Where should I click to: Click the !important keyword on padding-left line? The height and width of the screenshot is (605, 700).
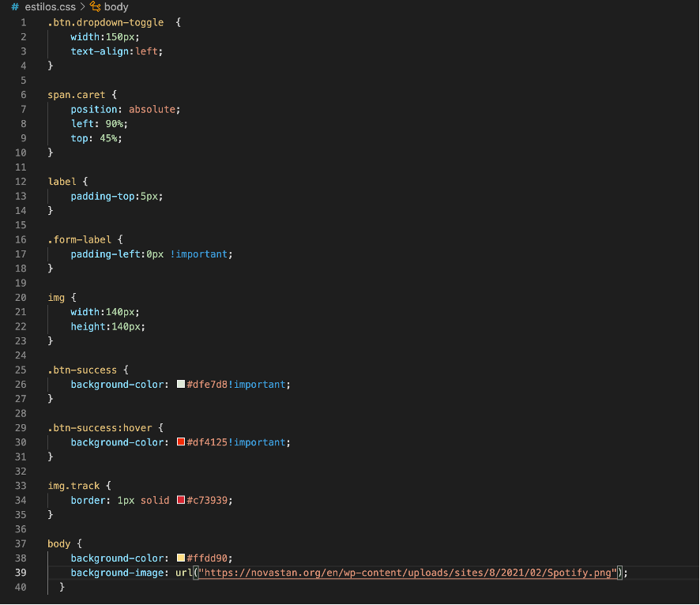point(198,254)
